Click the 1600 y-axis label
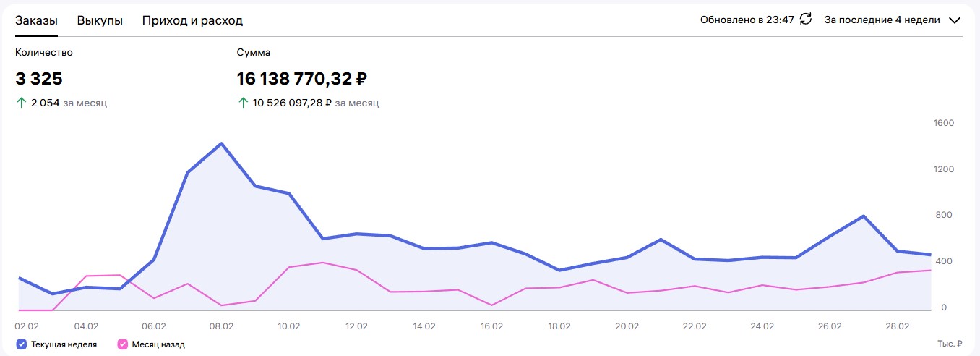The width and height of the screenshot is (980, 356). (944, 123)
